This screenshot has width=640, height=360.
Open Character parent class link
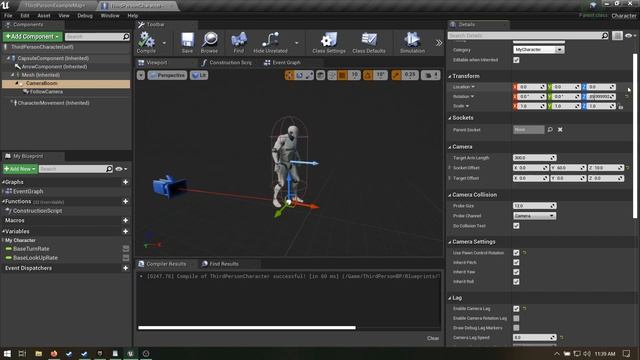coord(624,16)
